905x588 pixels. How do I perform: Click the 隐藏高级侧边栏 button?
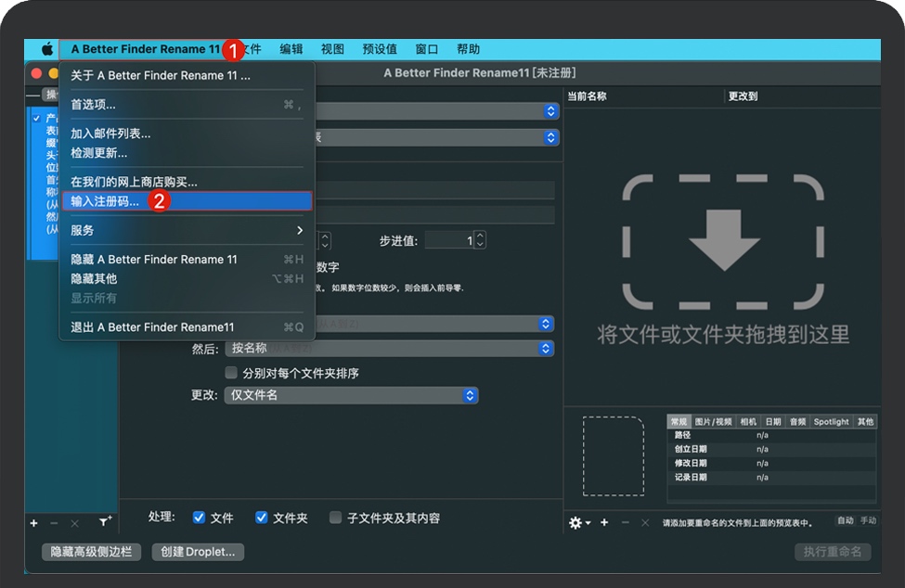pos(91,552)
